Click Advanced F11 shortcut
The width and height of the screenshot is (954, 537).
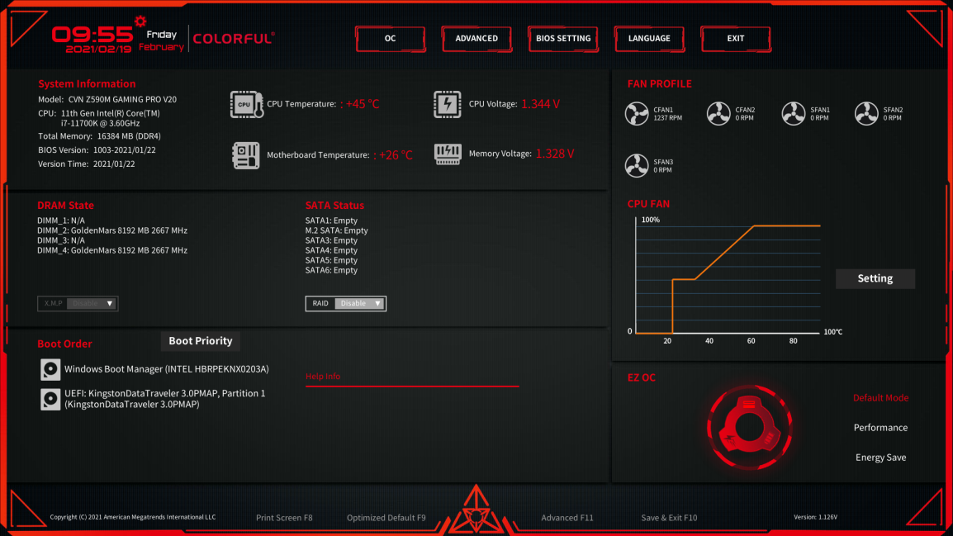[x=567, y=518]
